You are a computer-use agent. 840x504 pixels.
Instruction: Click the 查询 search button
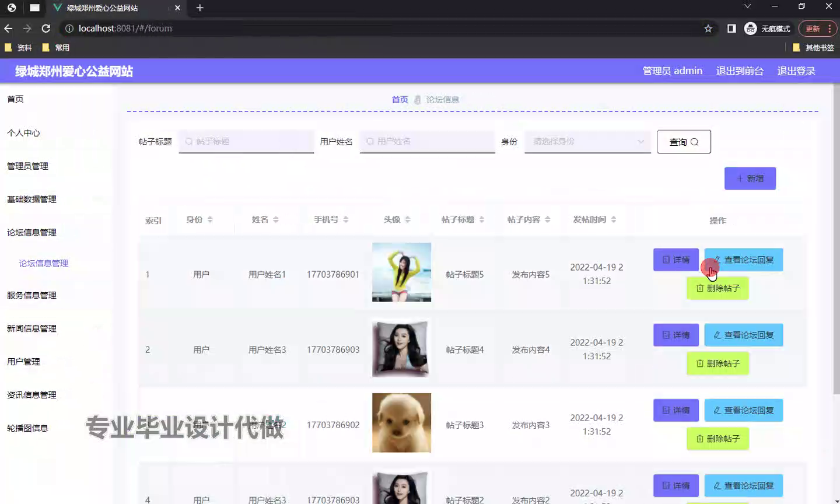click(x=684, y=142)
